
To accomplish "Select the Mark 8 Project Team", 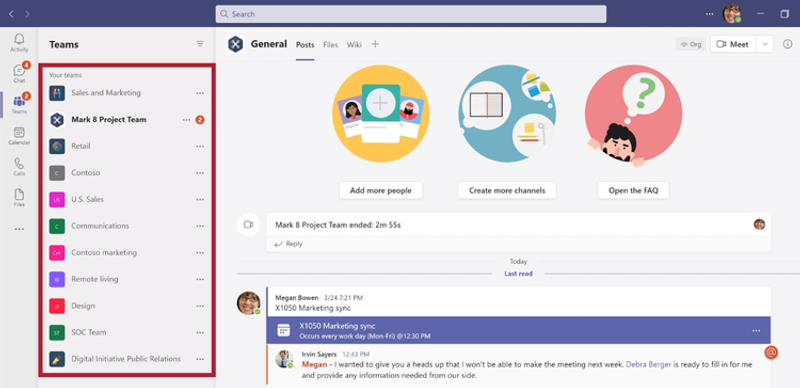I will tap(127, 120).
